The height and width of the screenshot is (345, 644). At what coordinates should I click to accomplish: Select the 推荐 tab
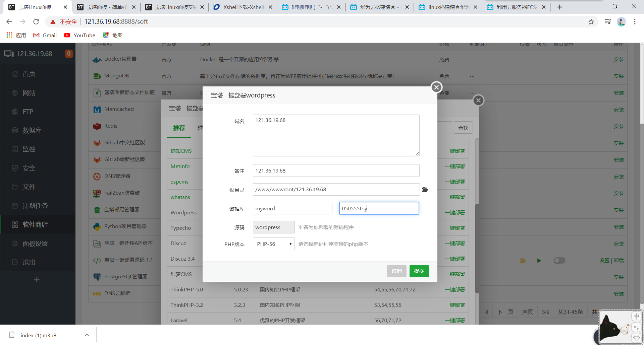click(179, 128)
